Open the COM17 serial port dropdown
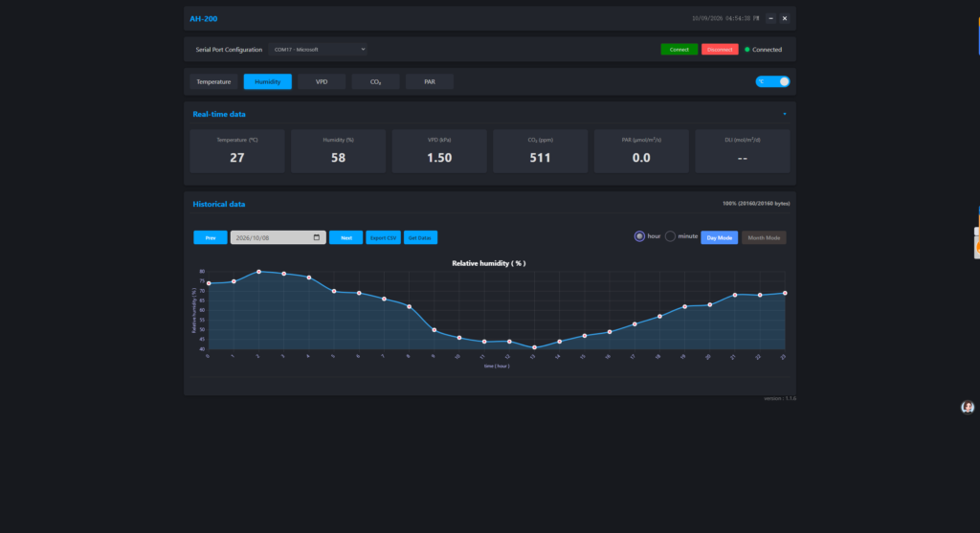This screenshot has width=980, height=533. pyautogui.click(x=318, y=50)
